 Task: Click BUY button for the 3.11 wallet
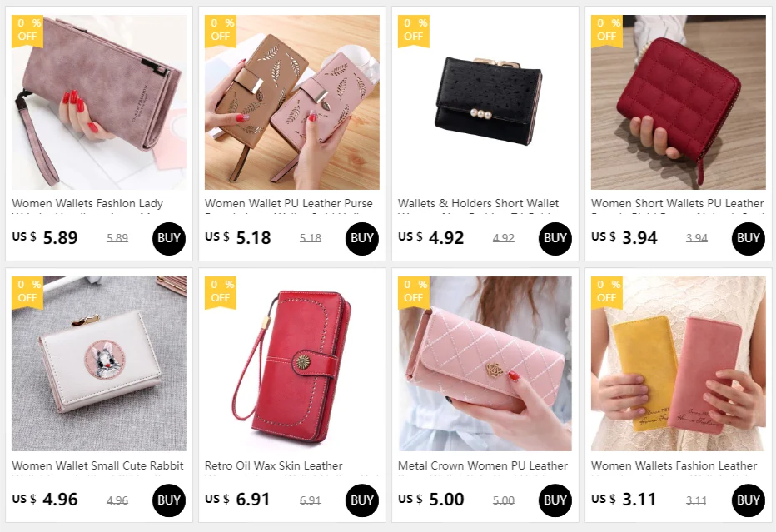click(748, 500)
